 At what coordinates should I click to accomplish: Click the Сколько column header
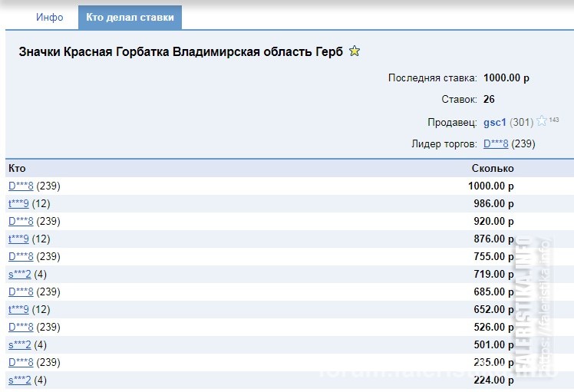click(493, 168)
